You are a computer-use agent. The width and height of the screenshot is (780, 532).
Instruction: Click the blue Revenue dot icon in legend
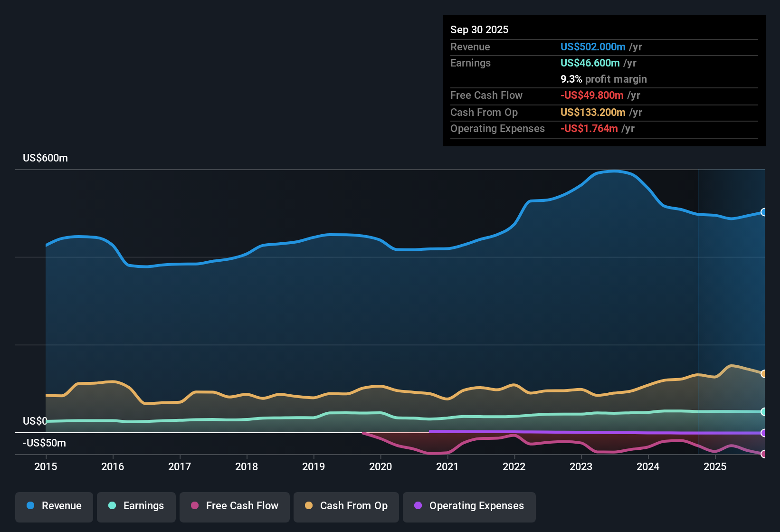pyautogui.click(x=30, y=506)
